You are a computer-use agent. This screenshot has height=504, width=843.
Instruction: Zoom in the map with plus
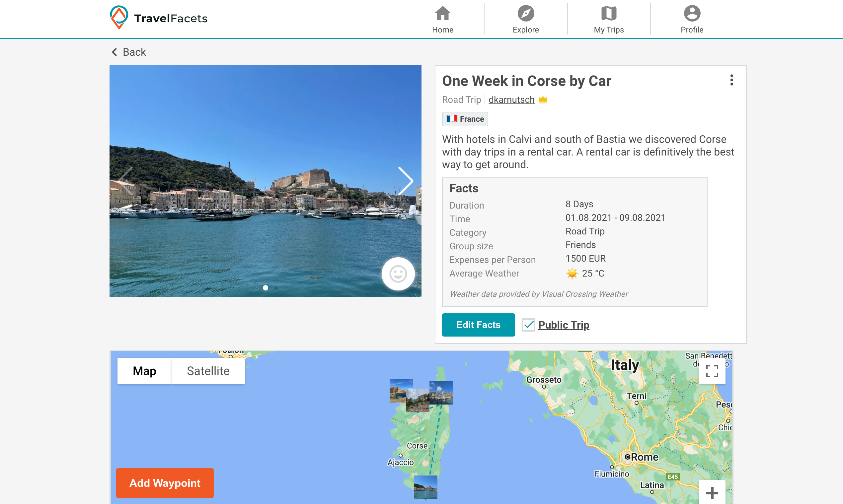[712, 493]
